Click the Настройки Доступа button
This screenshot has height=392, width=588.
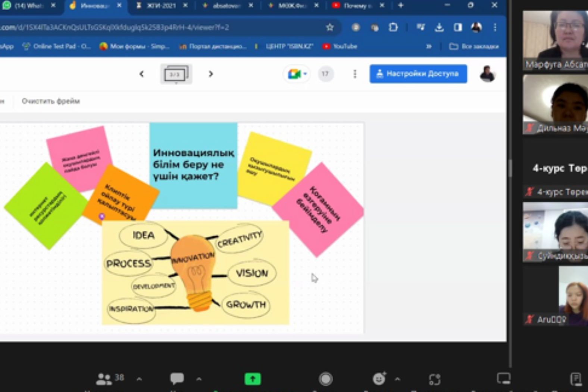point(418,74)
